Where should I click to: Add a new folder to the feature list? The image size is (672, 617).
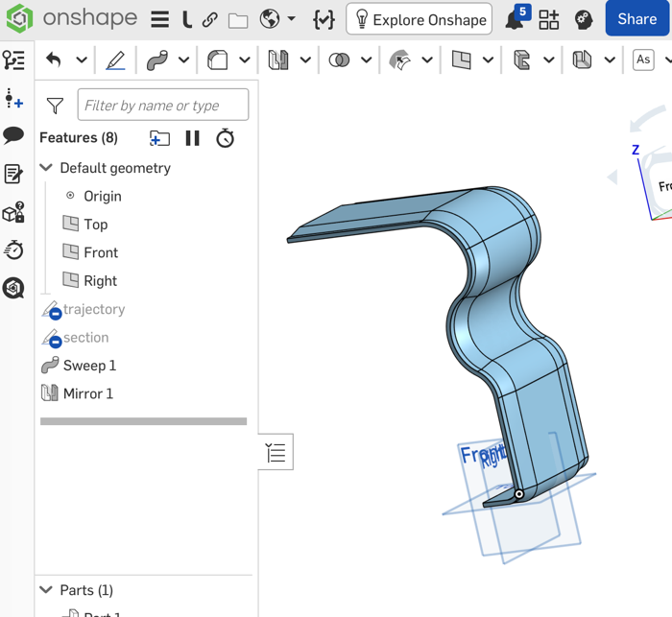[159, 138]
